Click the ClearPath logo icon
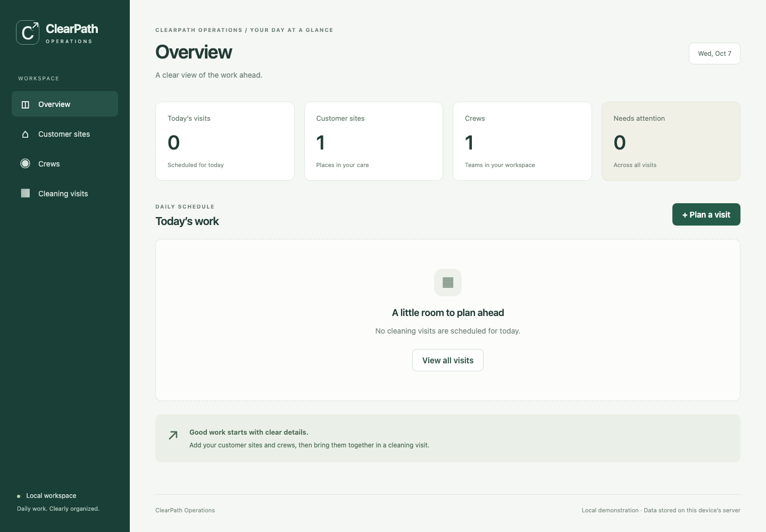The height and width of the screenshot is (532, 766). click(x=28, y=32)
